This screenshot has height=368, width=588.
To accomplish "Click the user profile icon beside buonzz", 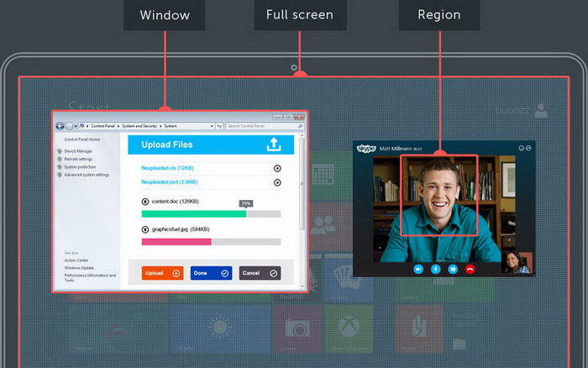I will tap(541, 110).
